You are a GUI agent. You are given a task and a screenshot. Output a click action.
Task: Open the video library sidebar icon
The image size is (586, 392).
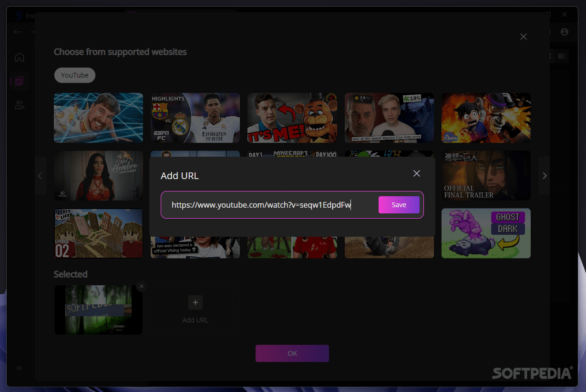pyautogui.click(x=20, y=81)
